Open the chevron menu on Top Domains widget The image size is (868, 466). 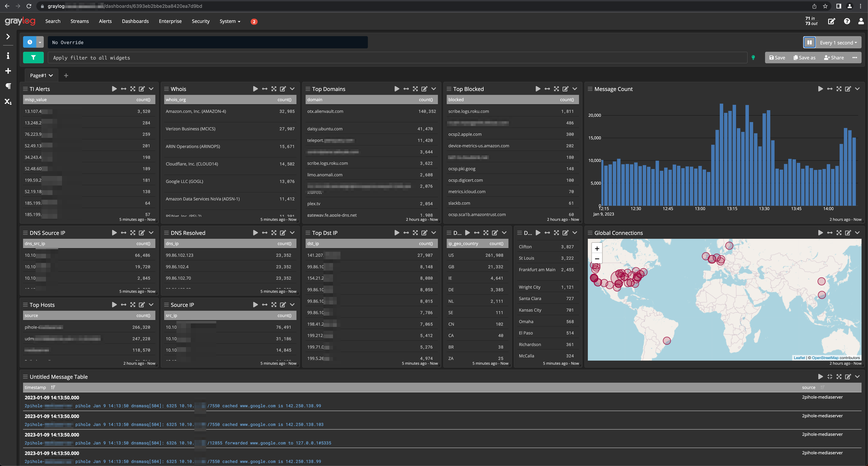(434, 89)
